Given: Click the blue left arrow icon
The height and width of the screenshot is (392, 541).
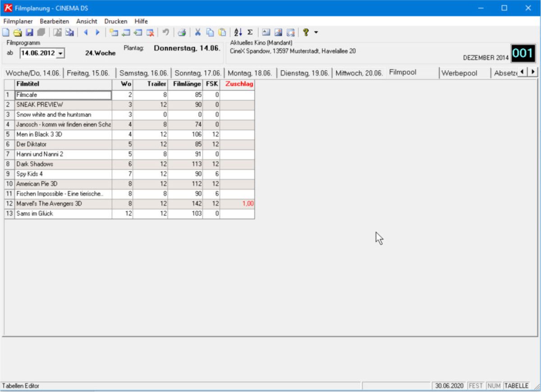Looking at the screenshot, I should (x=86, y=32).
